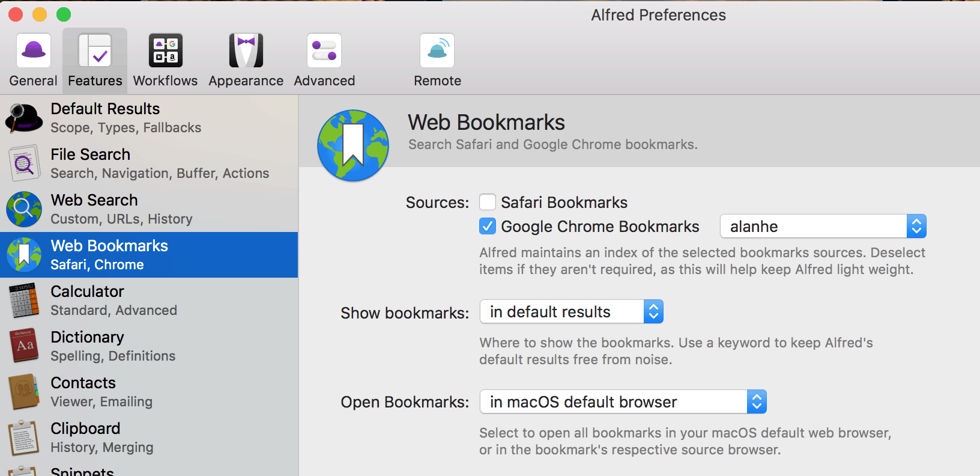Click the Safari Bookmarks label text
This screenshot has width=980, height=476.
pos(564,203)
